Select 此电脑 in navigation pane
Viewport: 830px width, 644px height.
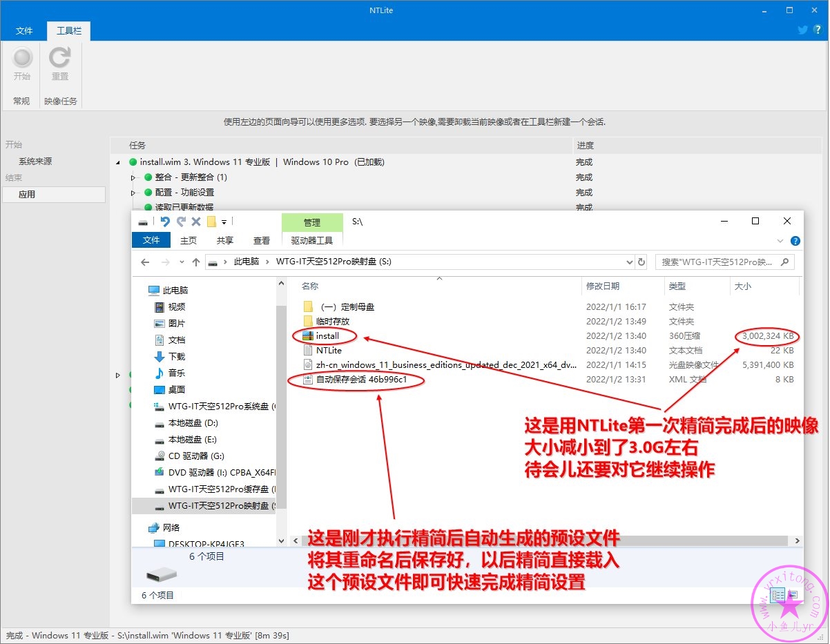point(175,290)
